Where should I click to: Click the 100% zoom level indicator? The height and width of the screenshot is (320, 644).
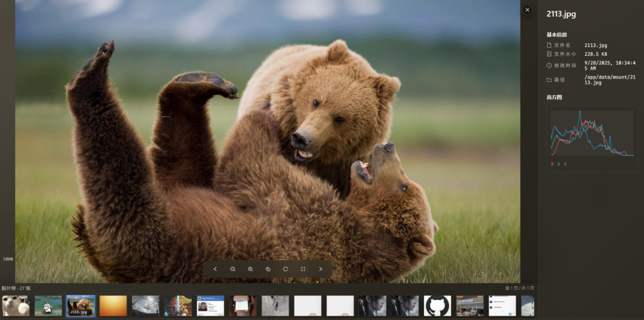pyautogui.click(x=8, y=259)
